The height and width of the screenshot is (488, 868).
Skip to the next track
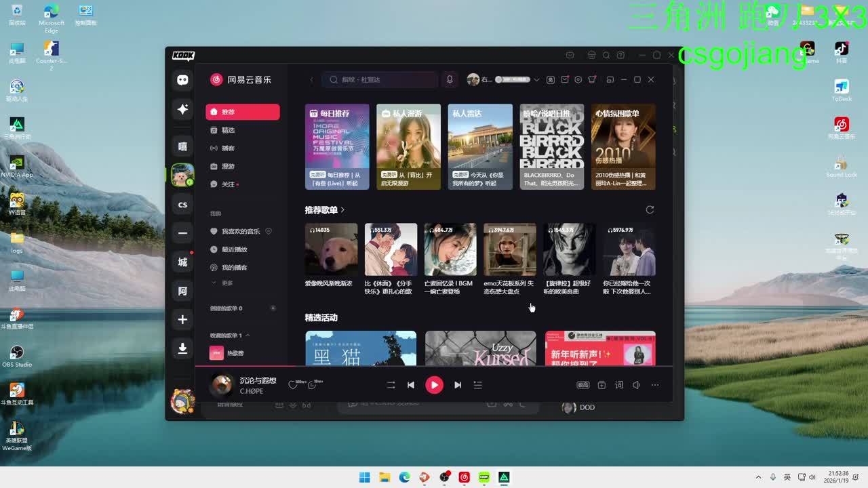pos(458,385)
